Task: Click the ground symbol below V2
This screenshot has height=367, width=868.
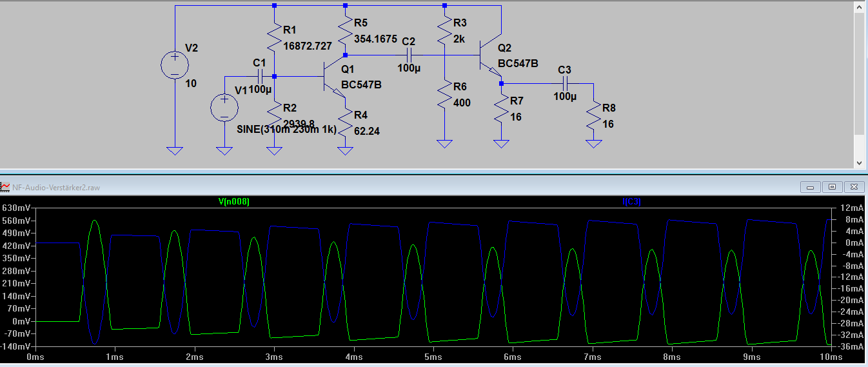Action: 175,151
